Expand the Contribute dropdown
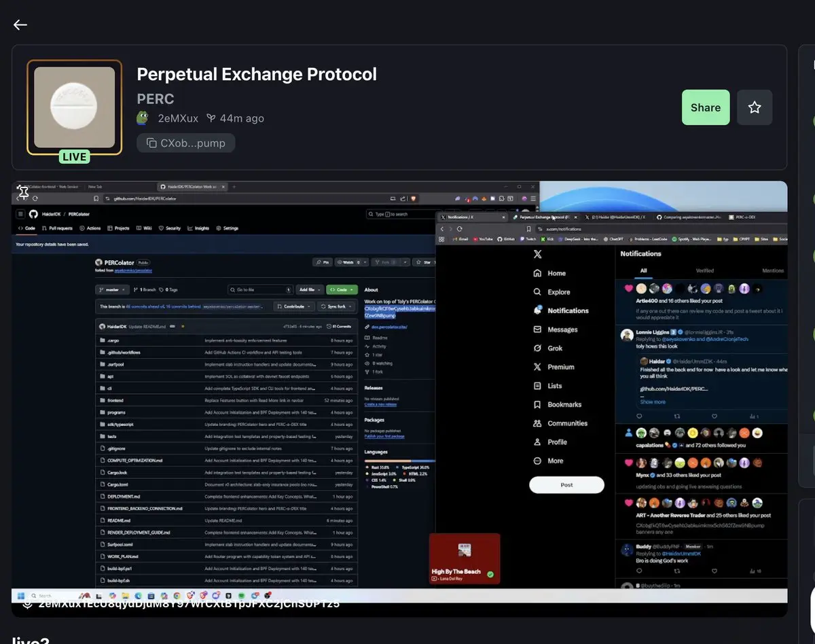 (293, 306)
